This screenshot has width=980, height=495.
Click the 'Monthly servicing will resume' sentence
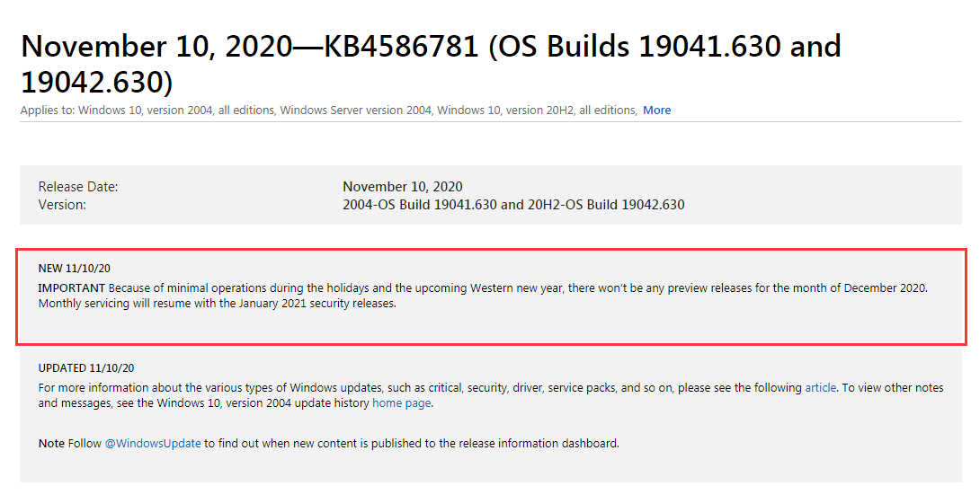(x=217, y=304)
